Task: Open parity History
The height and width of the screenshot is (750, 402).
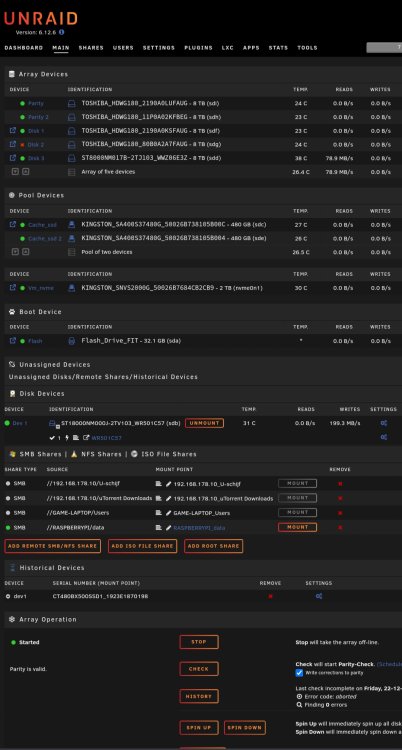Action: point(199,696)
